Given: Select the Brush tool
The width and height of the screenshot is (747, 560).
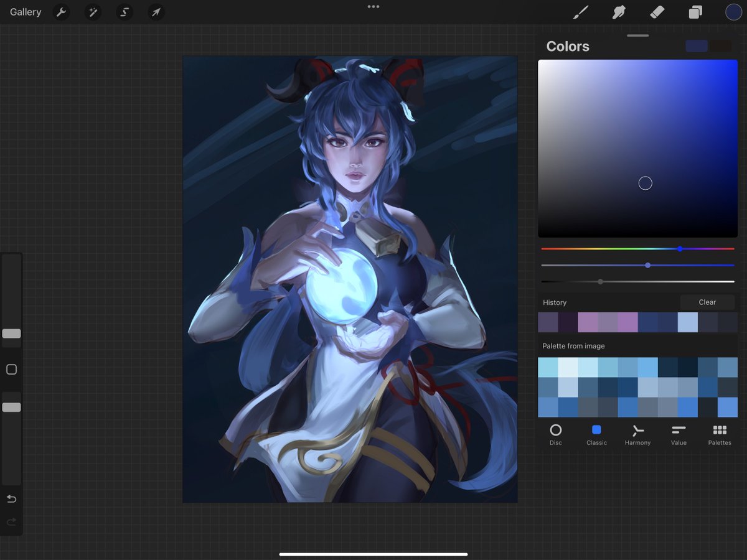Looking at the screenshot, I should click(x=581, y=12).
